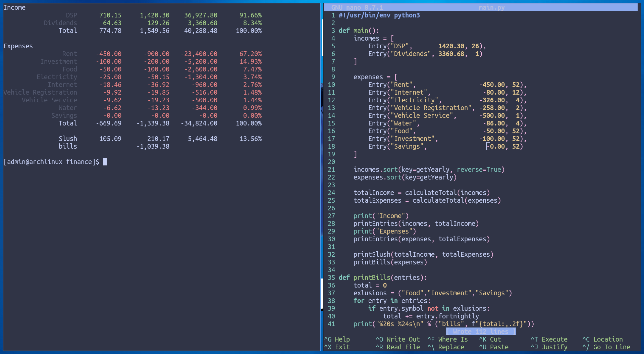Viewport: 644px width, 354px height.
Task: Click the exlusions tuple assignment on line 37
Action: (433, 293)
